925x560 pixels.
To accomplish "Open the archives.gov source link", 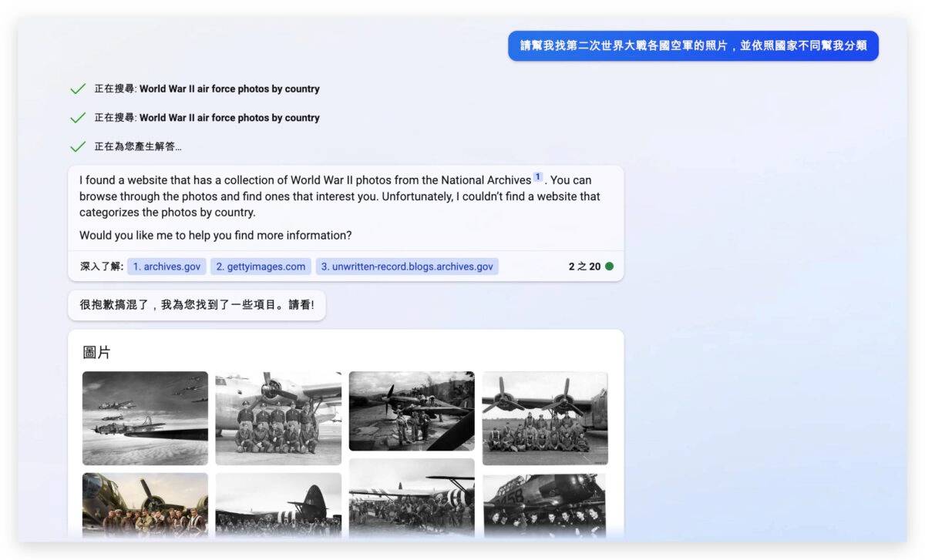I will [x=166, y=267].
